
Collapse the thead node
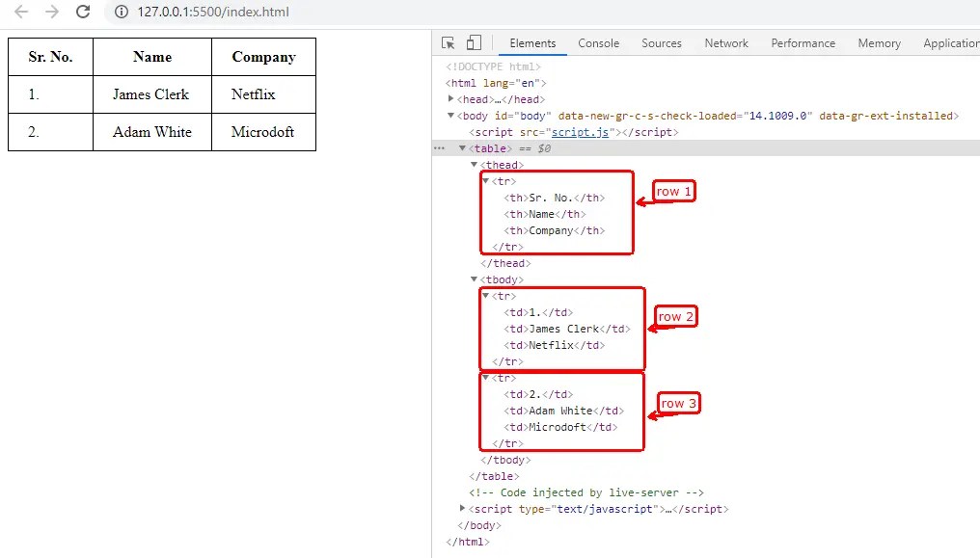click(x=473, y=165)
